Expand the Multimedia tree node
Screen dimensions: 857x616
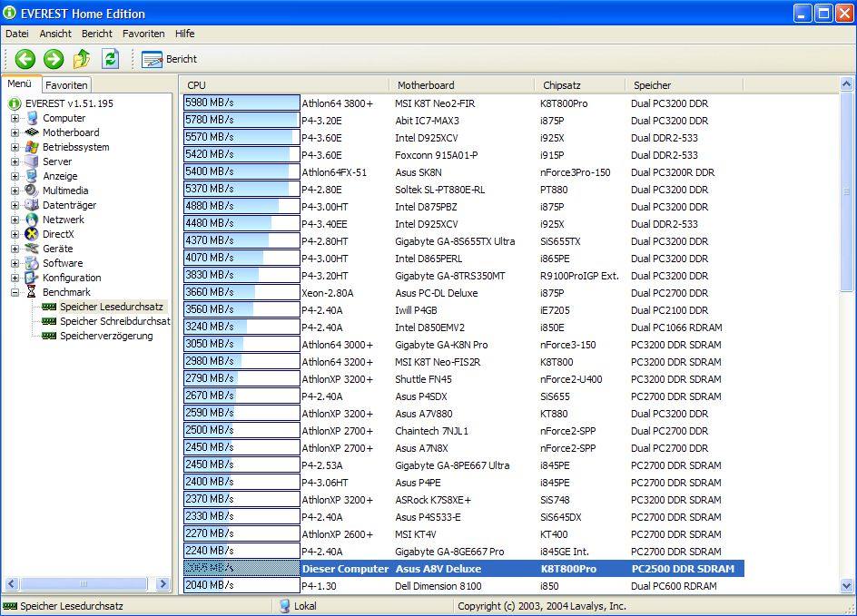click(15, 191)
